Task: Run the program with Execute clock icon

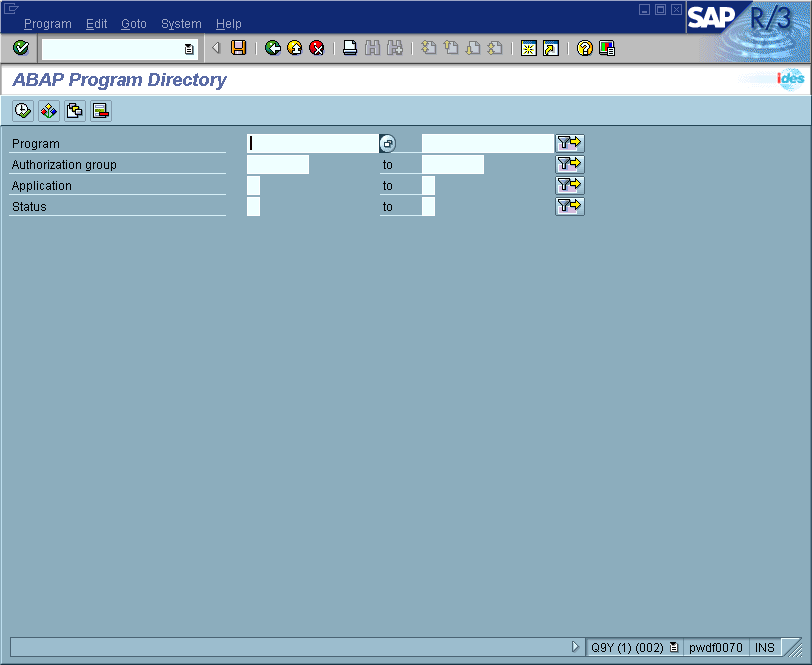Action: [x=22, y=111]
